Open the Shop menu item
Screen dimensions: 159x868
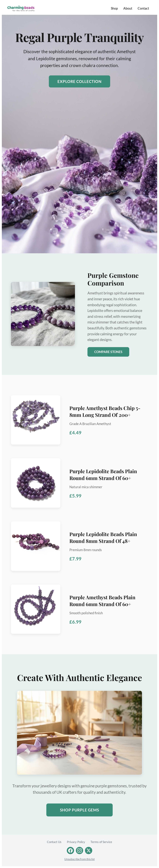114,8
